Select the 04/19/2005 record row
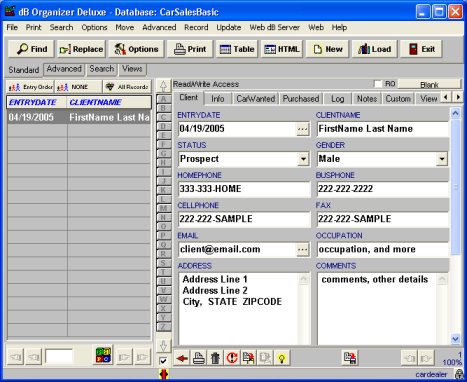 tap(79, 117)
